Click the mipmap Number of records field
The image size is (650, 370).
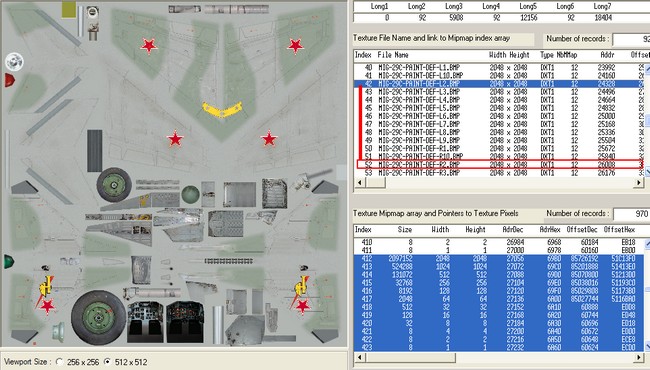631,214
